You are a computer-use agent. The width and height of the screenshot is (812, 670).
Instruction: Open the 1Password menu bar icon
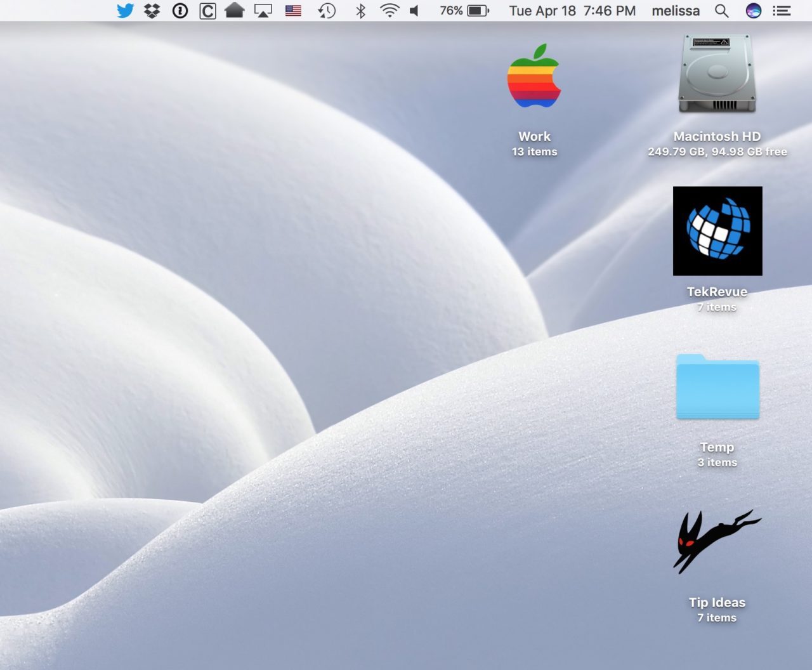[180, 10]
